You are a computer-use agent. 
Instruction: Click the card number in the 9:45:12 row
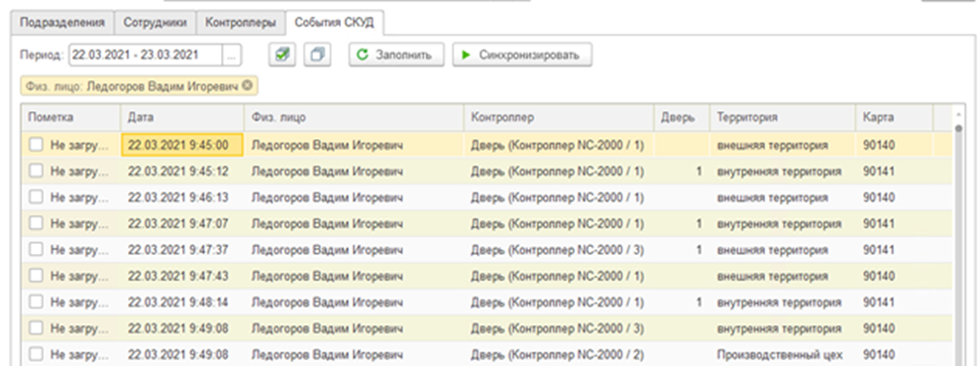[894, 172]
